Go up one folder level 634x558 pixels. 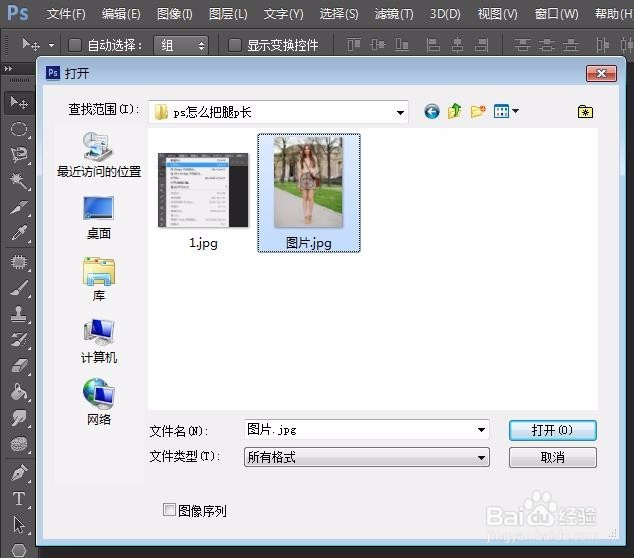pos(455,111)
